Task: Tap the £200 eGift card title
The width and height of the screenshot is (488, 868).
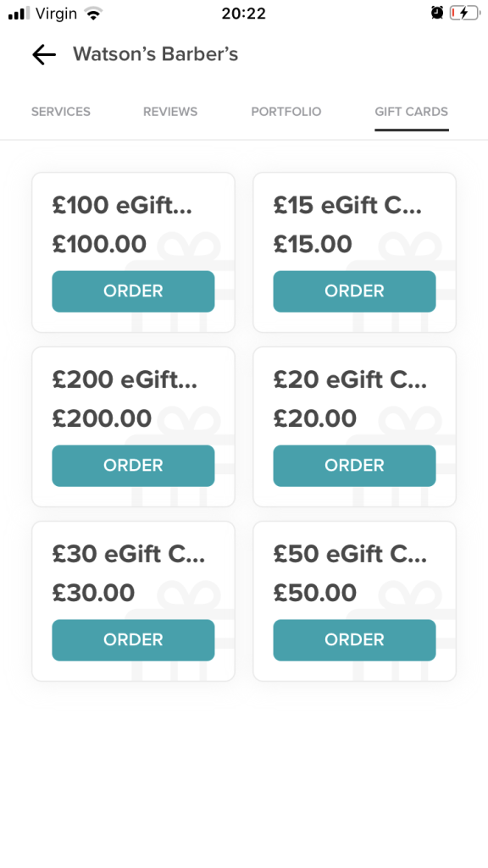Action: click(125, 379)
